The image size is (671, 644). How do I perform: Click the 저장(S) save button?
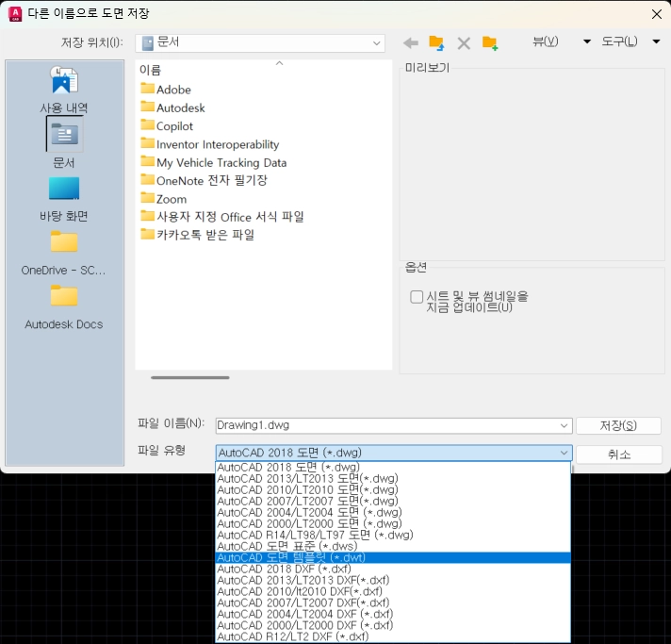[x=618, y=425]
